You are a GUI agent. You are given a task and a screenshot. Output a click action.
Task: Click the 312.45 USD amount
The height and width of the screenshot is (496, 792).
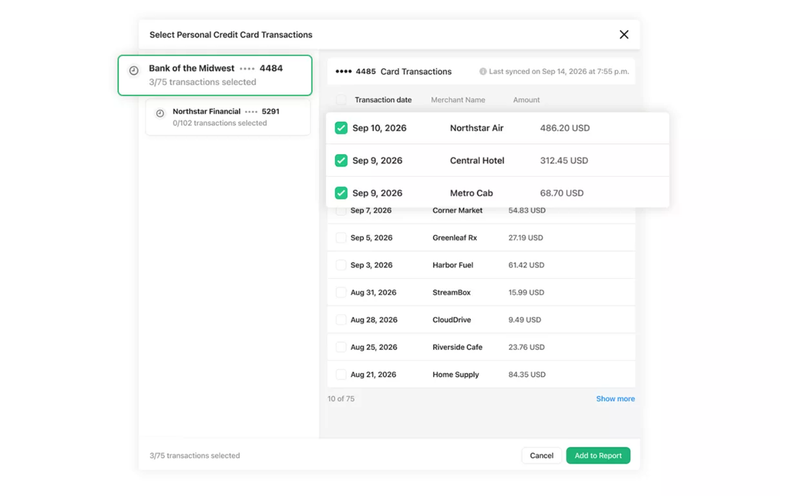tap(564, 161)
